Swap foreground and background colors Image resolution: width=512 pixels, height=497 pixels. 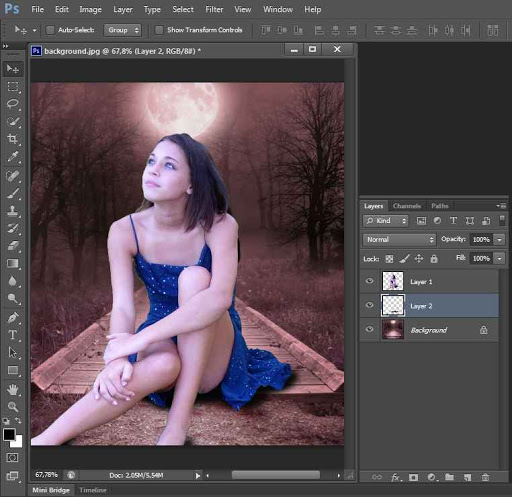coord(19,421)
